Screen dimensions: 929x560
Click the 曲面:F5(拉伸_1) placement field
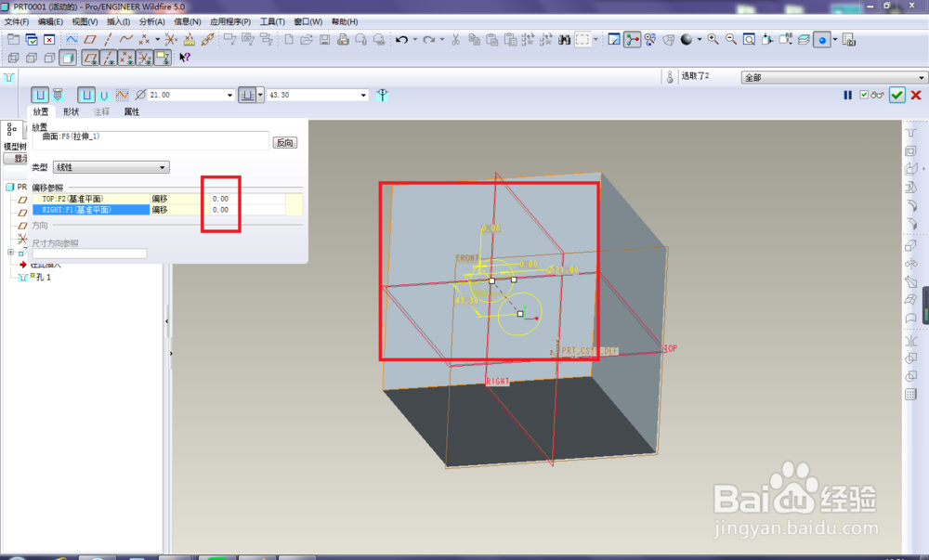pyautogui.click(x=151, y=139)
